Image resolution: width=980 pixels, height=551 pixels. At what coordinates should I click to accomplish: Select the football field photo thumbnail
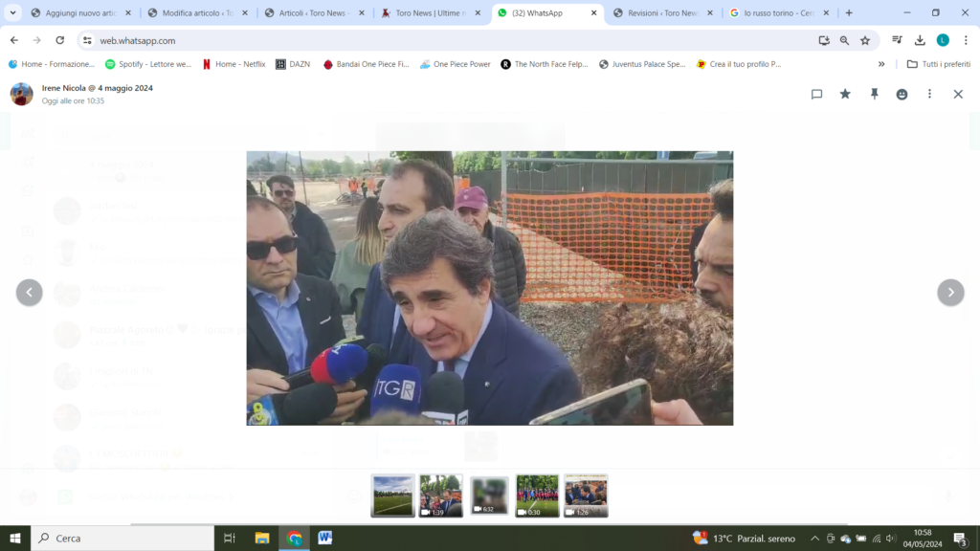pos(392,496)
